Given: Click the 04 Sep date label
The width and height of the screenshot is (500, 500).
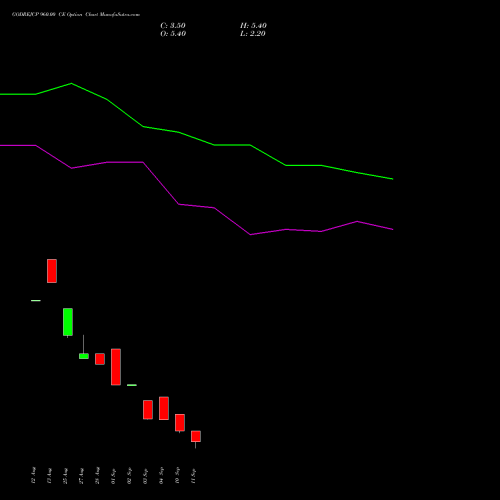Looking at the screenshot, I should [x=161, y=476].
